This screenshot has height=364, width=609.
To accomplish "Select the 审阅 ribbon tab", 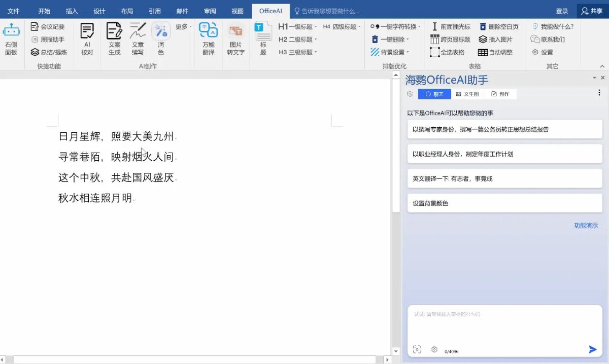I will 210,11.
